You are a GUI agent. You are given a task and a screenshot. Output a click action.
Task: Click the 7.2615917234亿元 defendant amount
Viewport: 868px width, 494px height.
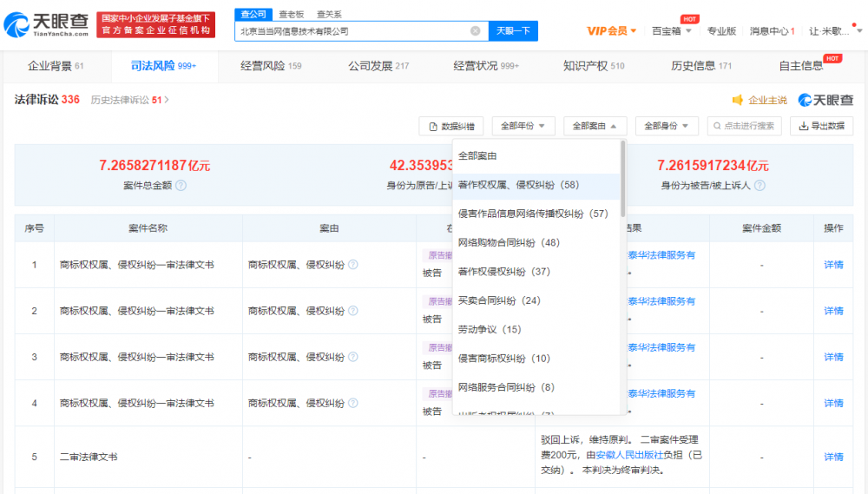[x=713, y=166]
